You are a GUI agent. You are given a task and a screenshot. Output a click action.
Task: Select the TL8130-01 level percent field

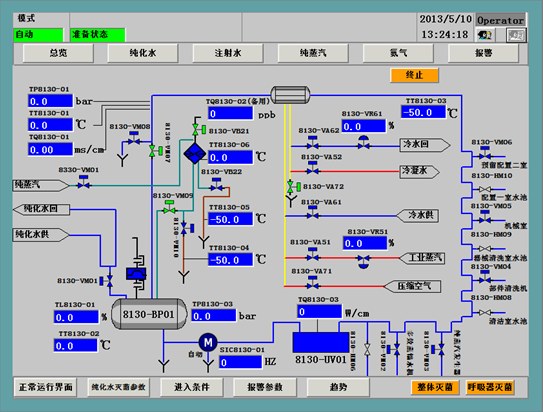[76, 317]
